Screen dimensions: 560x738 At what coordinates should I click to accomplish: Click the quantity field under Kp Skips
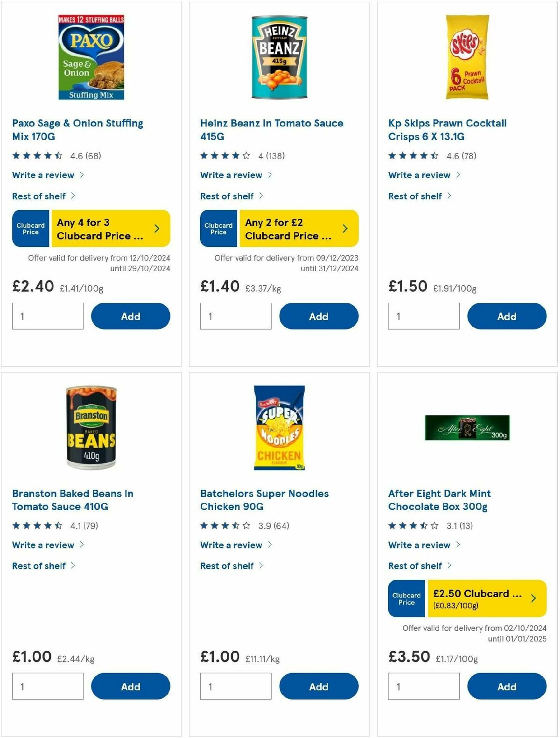click(424, 316)
